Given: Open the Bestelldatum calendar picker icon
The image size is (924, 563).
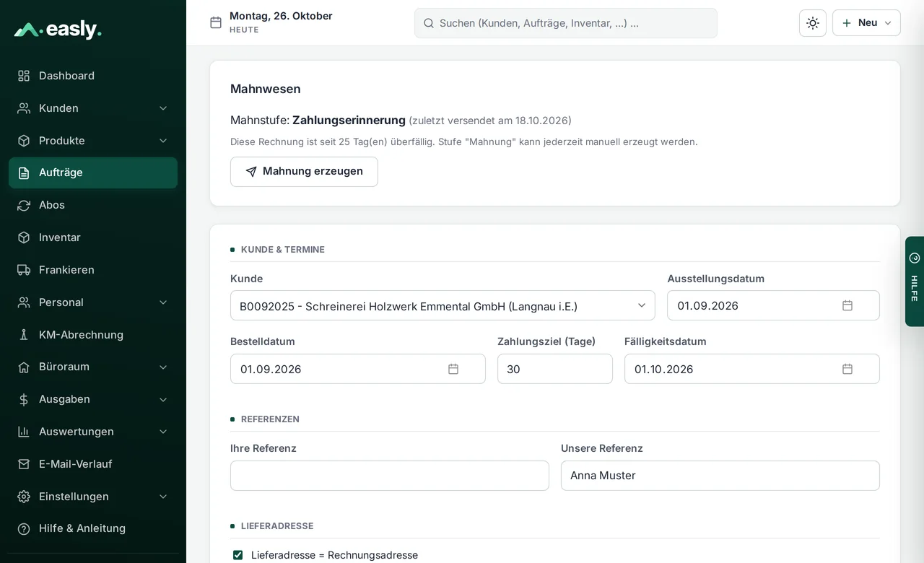Looking at the screenshot, I should 453,369.
